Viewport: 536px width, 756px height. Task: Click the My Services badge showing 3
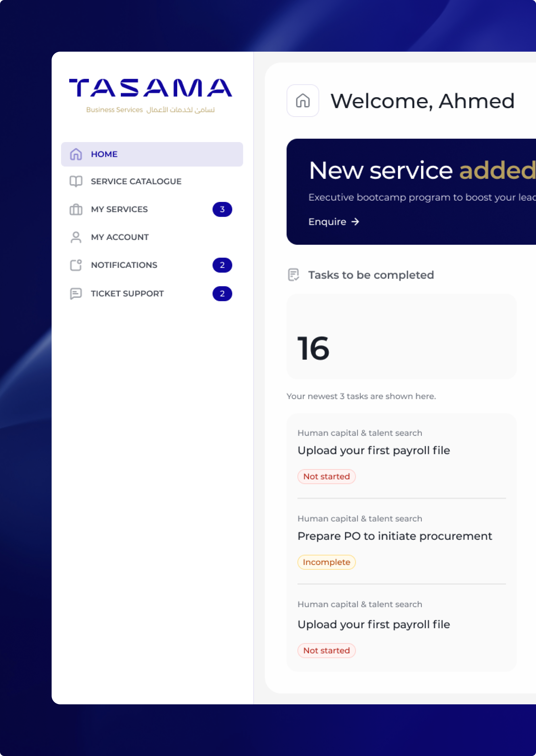222,209
